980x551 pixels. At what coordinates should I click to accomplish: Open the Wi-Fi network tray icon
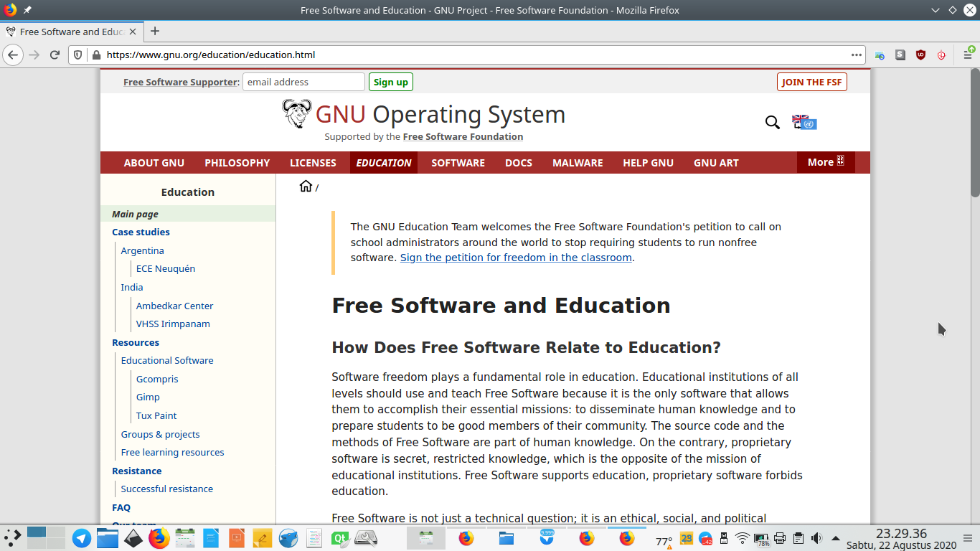(x=743, y=538)
